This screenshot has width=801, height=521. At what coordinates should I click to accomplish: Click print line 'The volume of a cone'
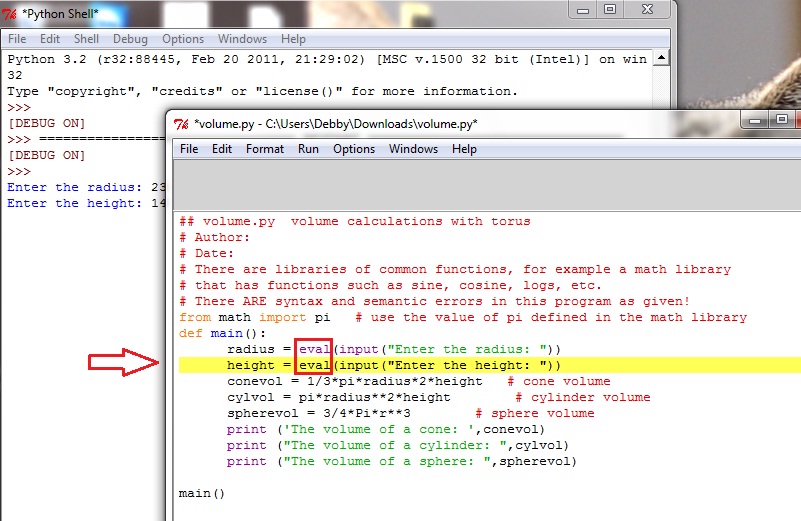(386, 429)
